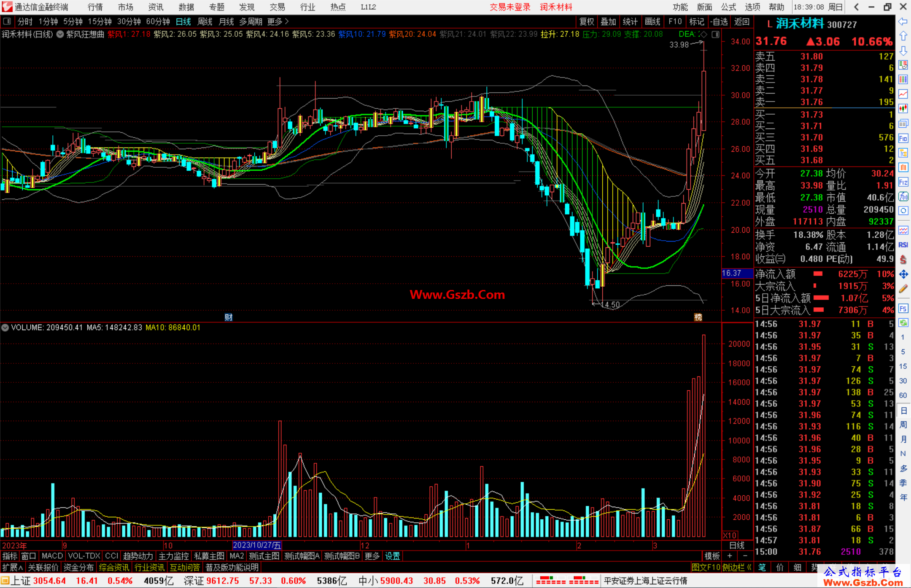Select the 周 weekly period in sidebar

903,424
